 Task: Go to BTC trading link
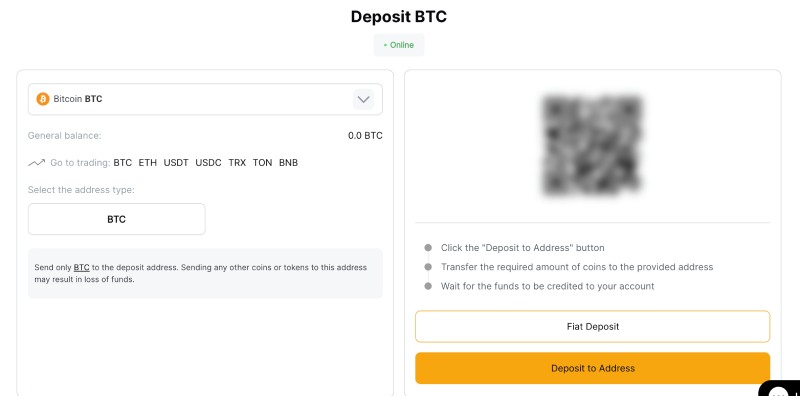[122, 163]
